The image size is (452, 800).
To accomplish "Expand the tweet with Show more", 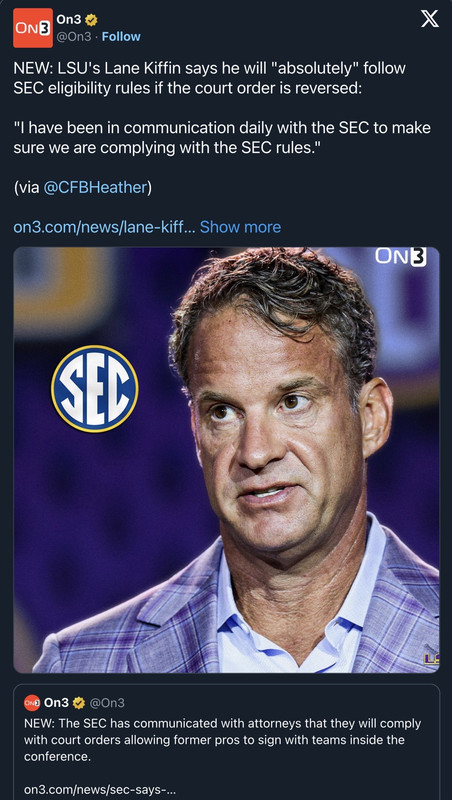I will pyautogui.click(x=240, y=227).
